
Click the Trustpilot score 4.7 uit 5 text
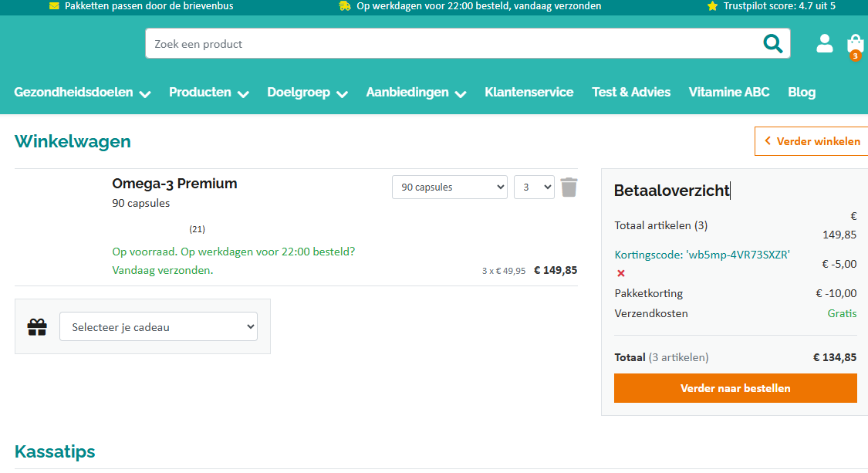pos(778,6)
